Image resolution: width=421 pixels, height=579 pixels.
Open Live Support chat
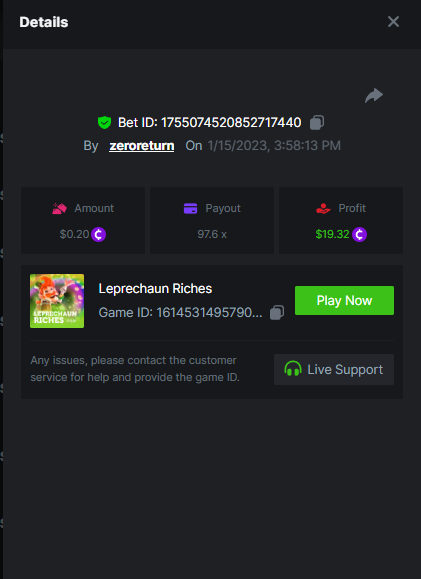(x=334, y=369)
